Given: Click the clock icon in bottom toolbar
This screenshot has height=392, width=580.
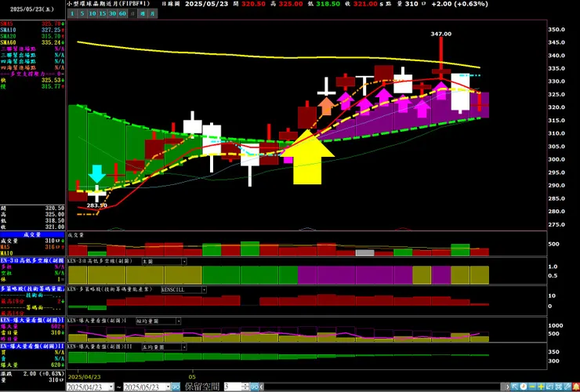Looking at the screenshot, I should (524, 387).
